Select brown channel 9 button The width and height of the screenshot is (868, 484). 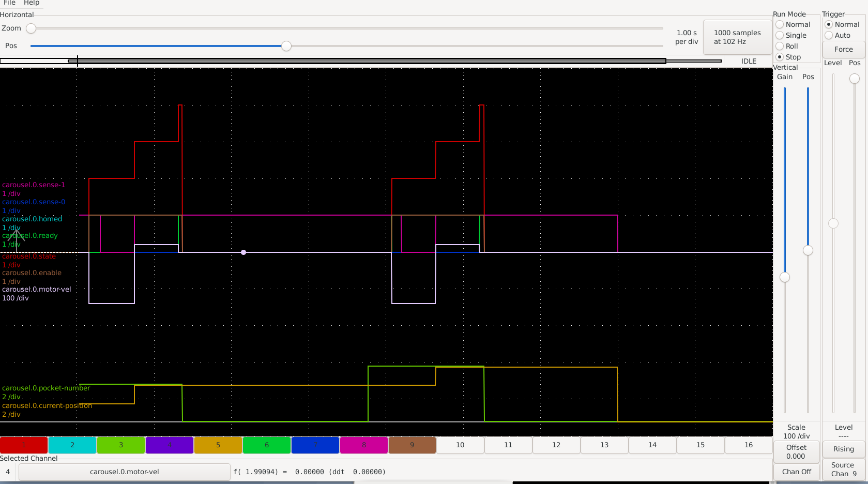412,445
